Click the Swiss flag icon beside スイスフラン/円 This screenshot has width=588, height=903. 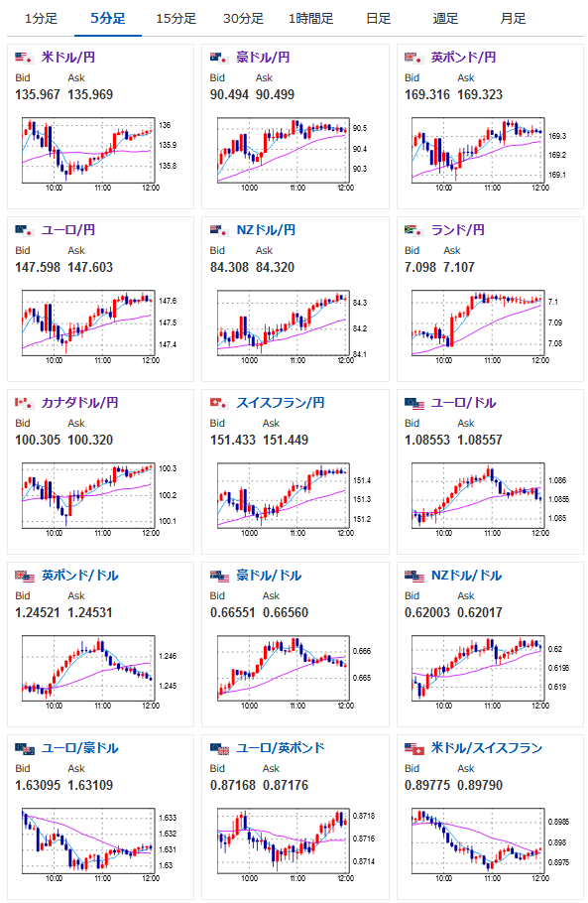(219, 403)
